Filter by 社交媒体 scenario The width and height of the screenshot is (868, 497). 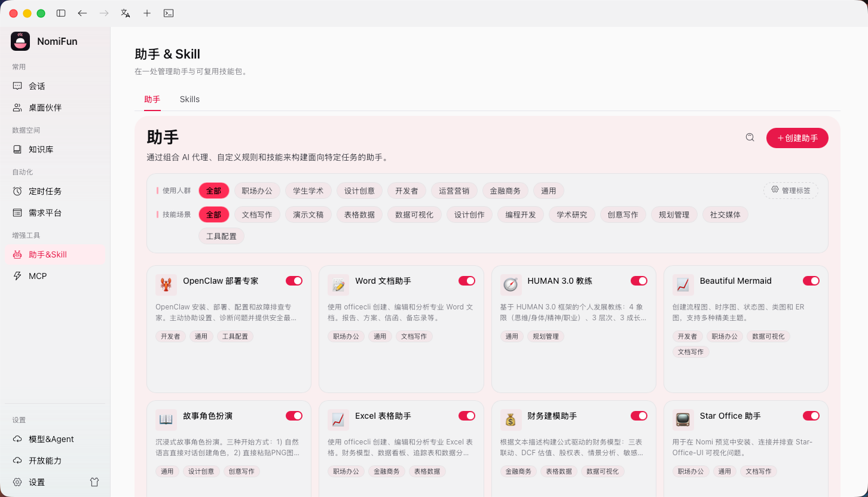pyautogui.click(x=725, y=214)
